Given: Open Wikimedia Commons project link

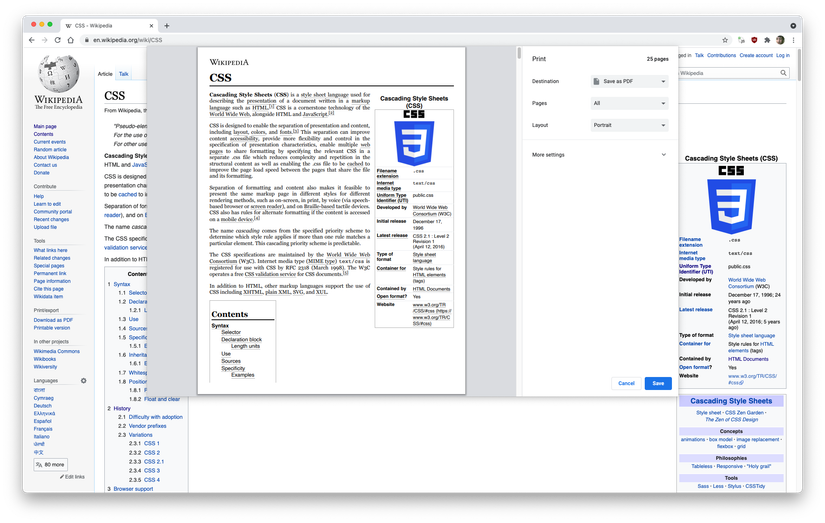Looking at the screenshot, I should 57,351.
